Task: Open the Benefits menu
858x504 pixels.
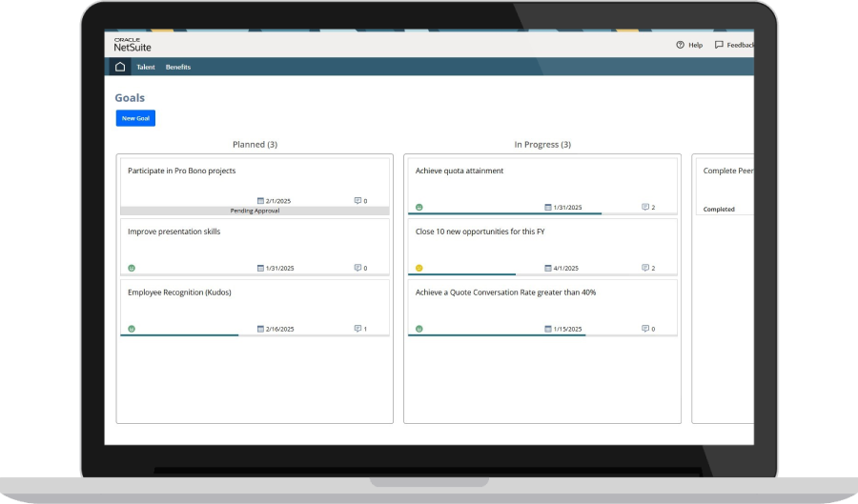Action: [x=178, y=67]
